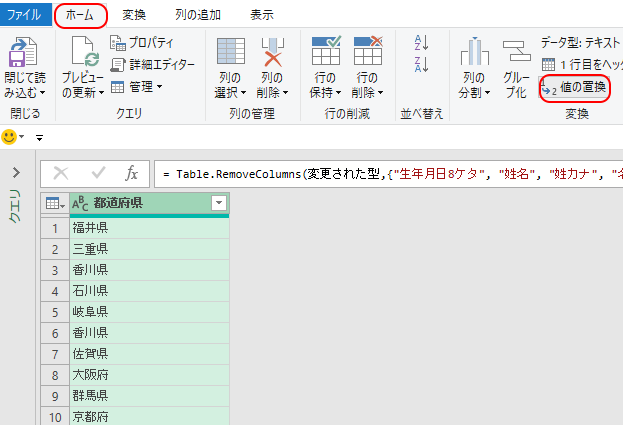This screenshot has width=623, height=425.
Task: Open the table menu corner icon
Action: [55, 204]
